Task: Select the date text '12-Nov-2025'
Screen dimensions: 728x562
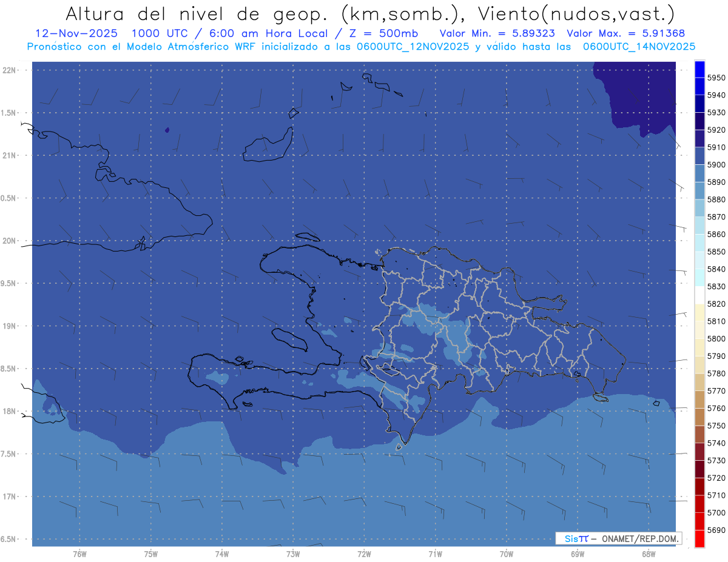Action: [x=75, y=33]
